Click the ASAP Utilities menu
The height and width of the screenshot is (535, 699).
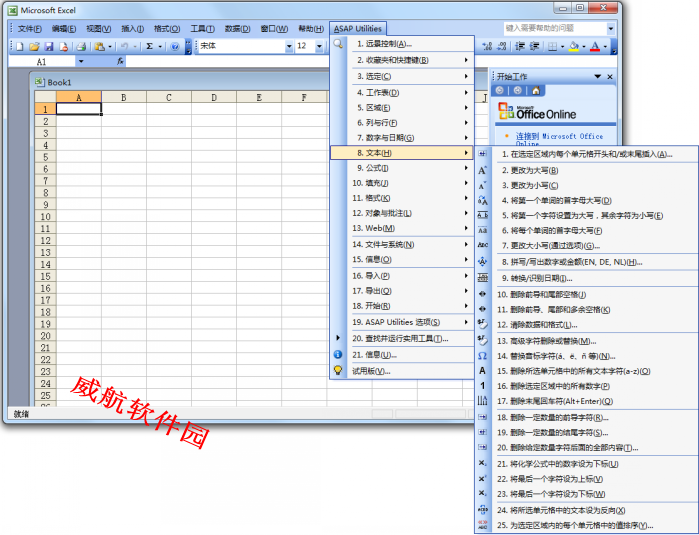(358, 29)
